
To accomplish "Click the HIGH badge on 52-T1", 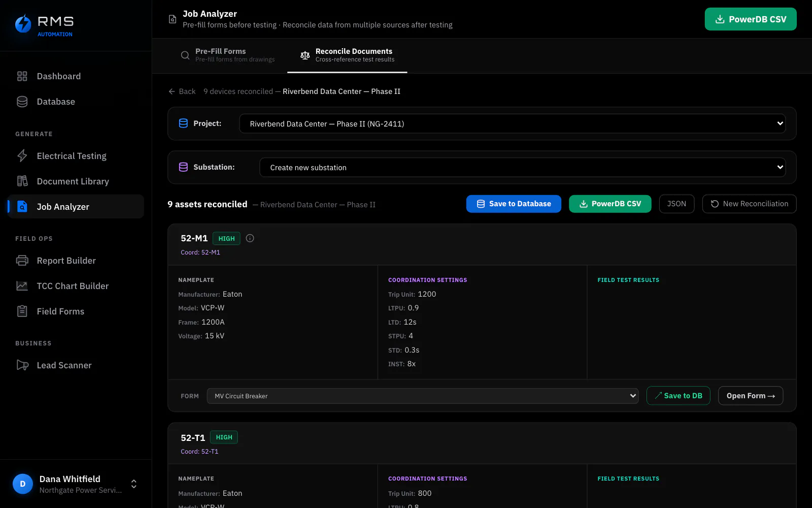I will [224, 437].
